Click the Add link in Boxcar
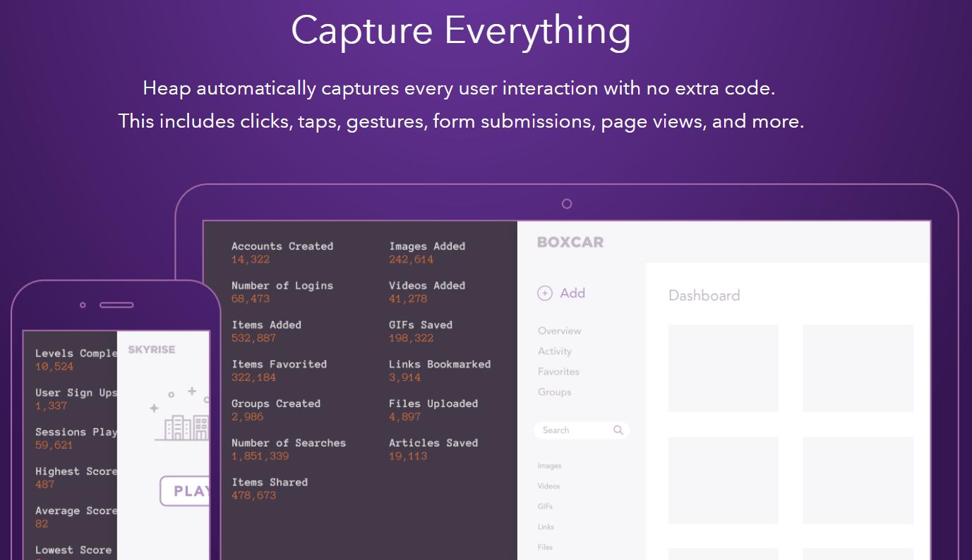Screen dimensions: 972x560 pos(572,293)
